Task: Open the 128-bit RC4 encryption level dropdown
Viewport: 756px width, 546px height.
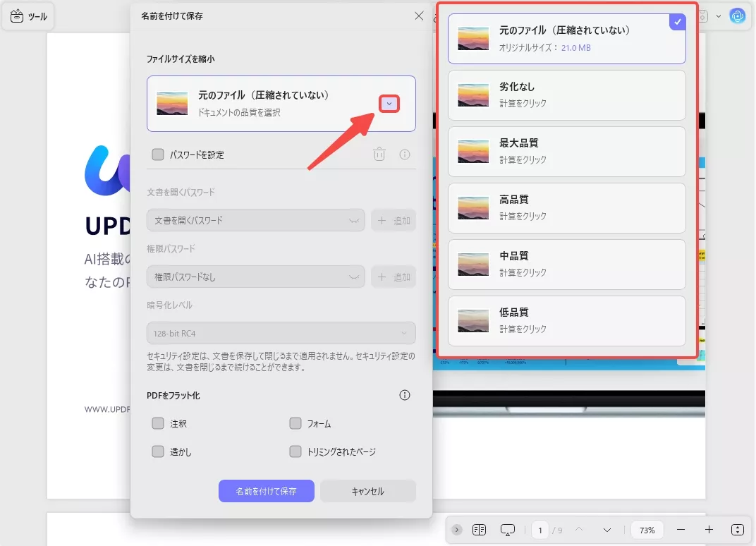Action: tap(281, 332)
